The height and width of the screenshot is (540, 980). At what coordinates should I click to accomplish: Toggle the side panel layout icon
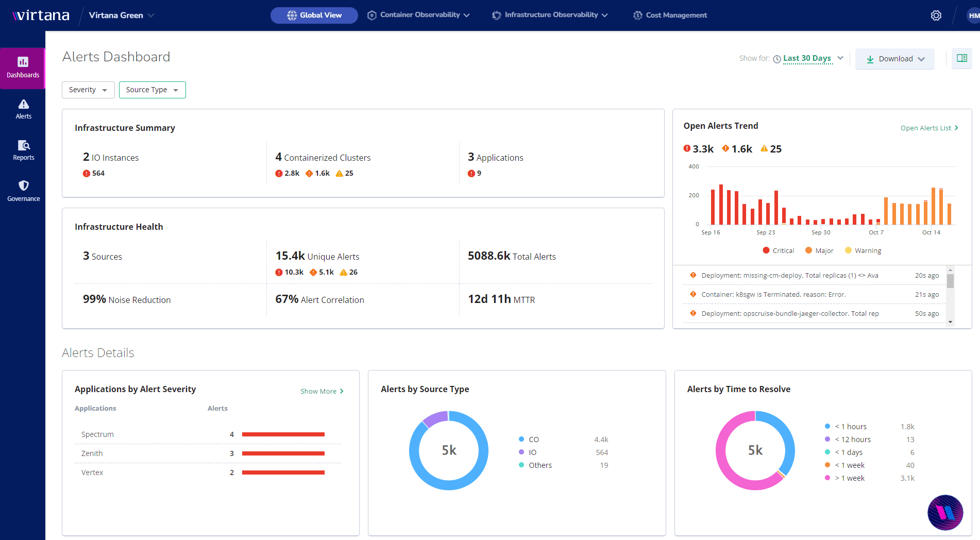click(961, 58)
